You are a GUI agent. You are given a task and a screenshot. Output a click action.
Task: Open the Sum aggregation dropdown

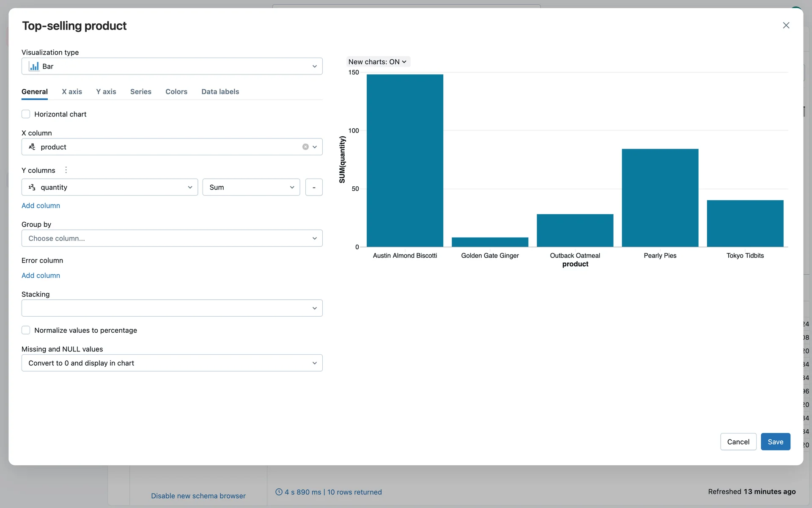tap(251, 187)
